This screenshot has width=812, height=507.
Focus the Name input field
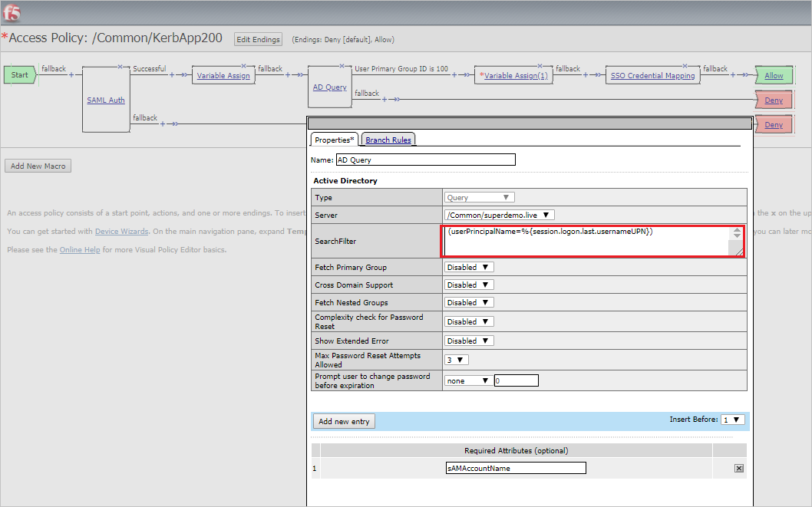click(426, 160)
